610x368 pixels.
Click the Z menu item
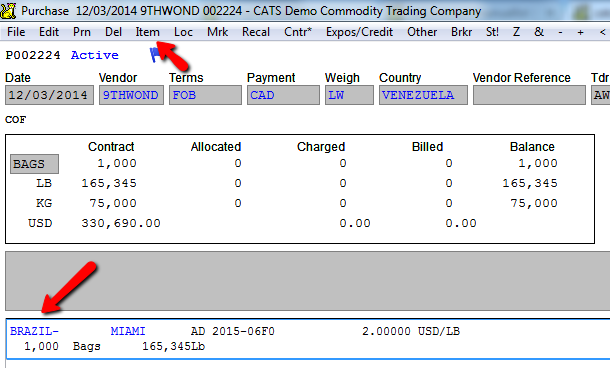point(516,32)
